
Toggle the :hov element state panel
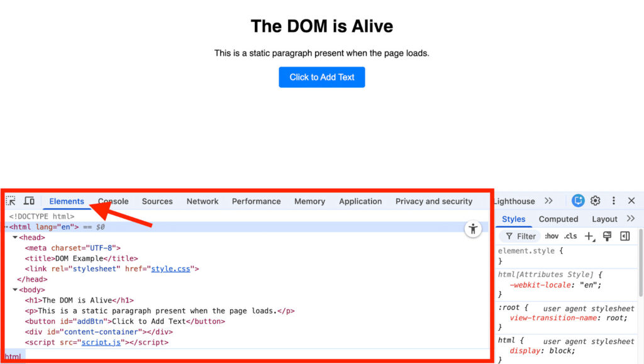pos(552,236)
